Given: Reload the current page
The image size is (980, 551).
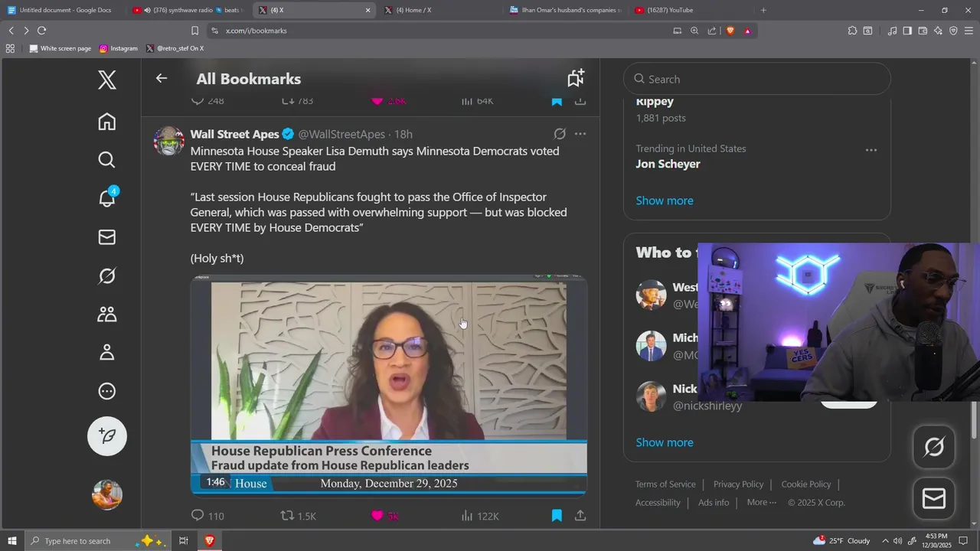Looking at the screenshot, I should (x=41, y=31).
